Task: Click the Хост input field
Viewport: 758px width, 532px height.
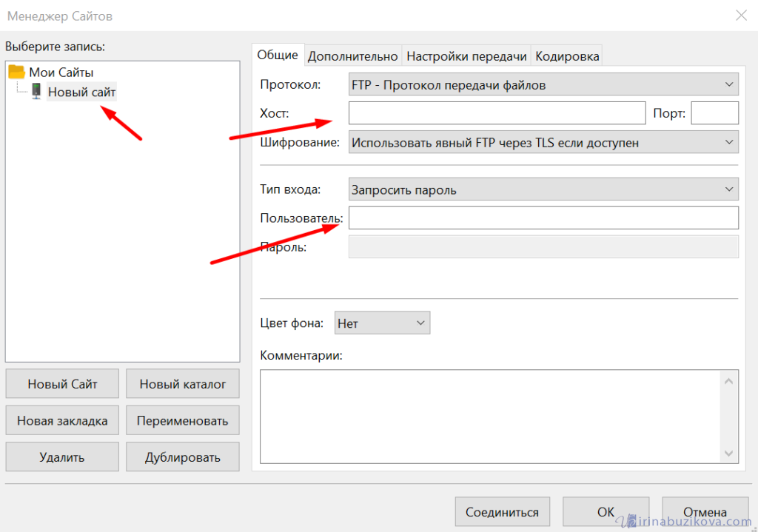Action: pos(497,113)
